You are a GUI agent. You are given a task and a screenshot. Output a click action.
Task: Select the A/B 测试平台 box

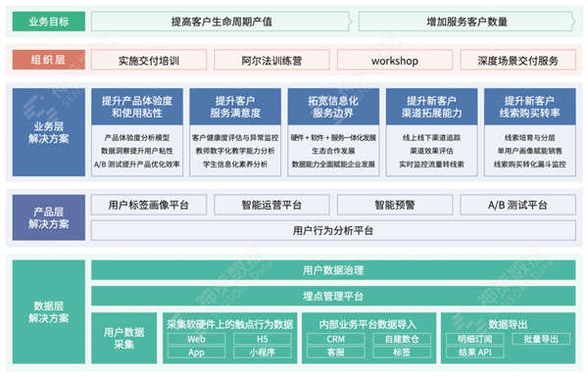[x=517, y=205]
